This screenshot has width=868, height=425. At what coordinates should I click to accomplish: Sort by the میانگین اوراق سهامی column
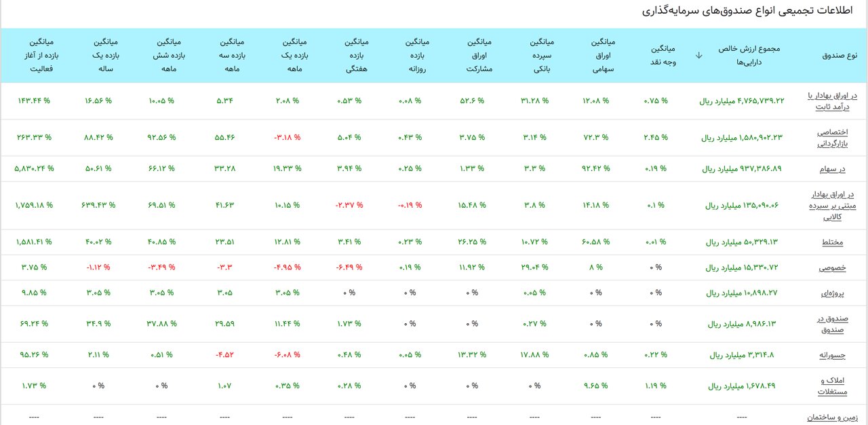[599, 55]
